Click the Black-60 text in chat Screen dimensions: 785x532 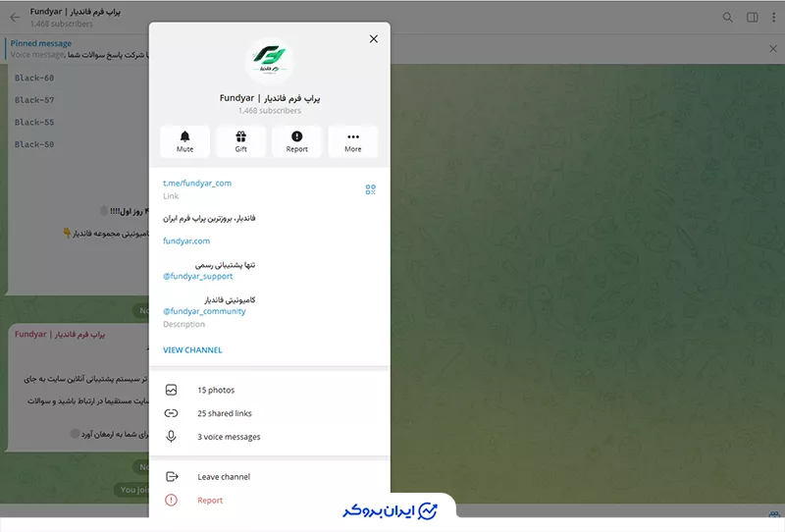click(x=34, y=78)
